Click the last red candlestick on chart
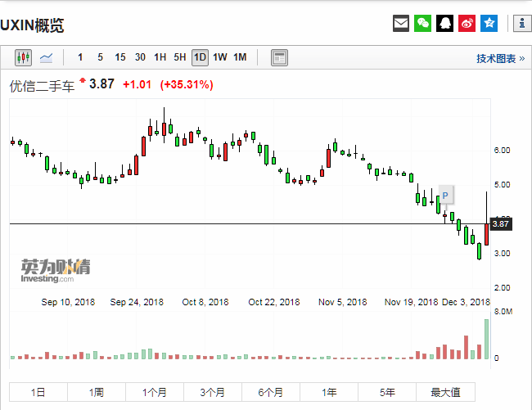The width and height of the screenshot is (532, 410). coord(486,234)
